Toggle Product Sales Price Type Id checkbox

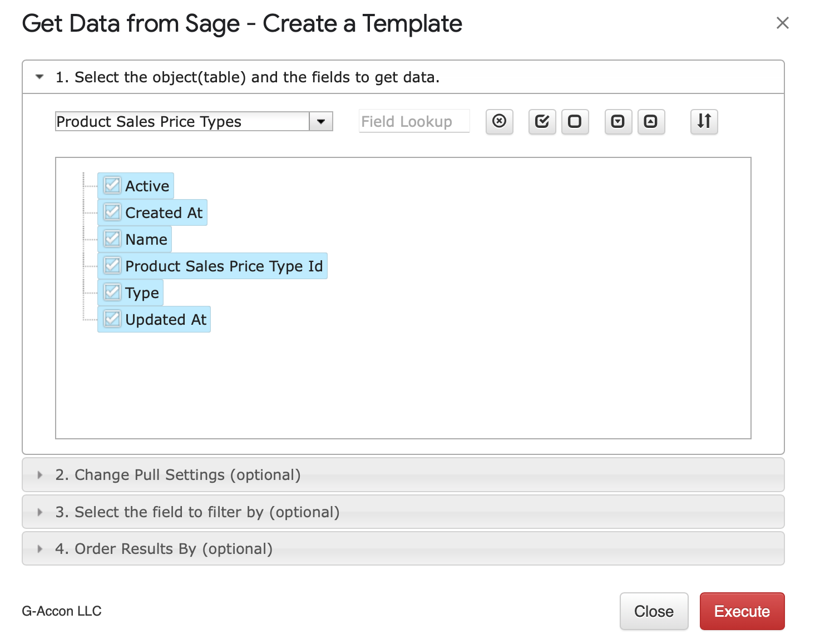point(112,265)
